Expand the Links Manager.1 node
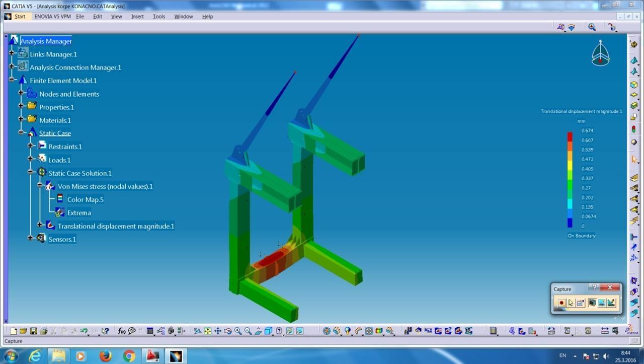 coord(12,53)
